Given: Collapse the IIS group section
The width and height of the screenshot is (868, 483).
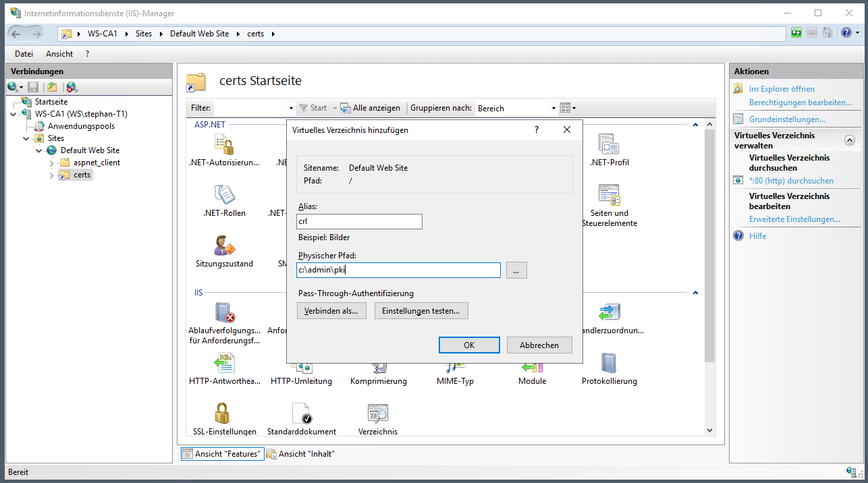Looking at the screenshot, I should (695, 293).
